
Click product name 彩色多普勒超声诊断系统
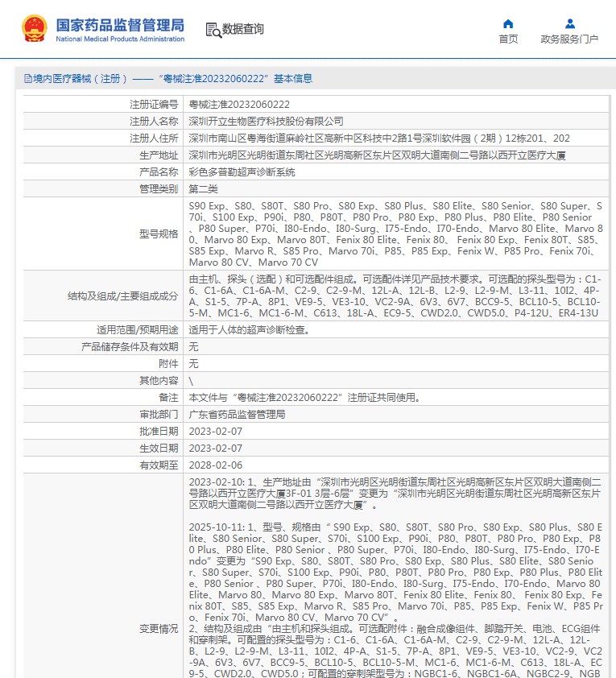pos(242,172)
